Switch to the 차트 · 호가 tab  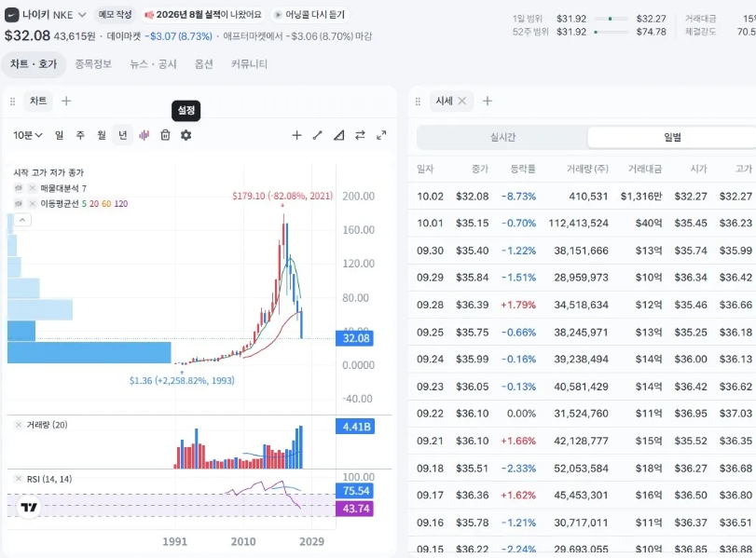tap(34, 64)
